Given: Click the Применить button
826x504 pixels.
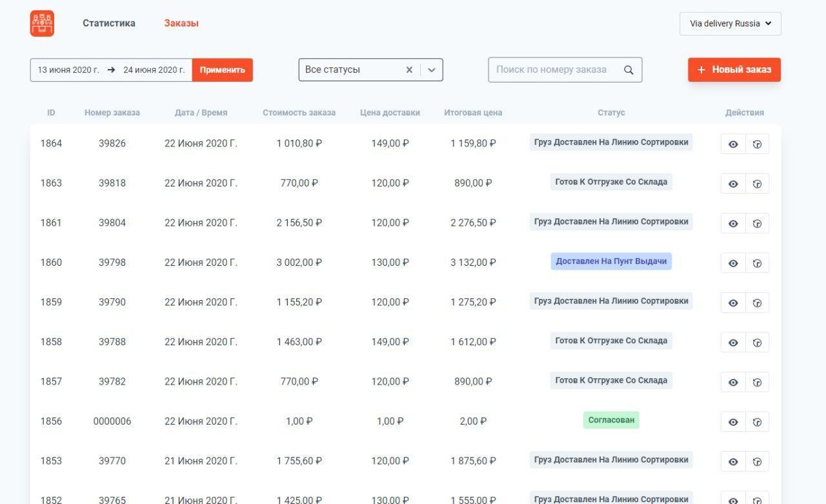Looking at the screenshot, I should coord(223,70).
